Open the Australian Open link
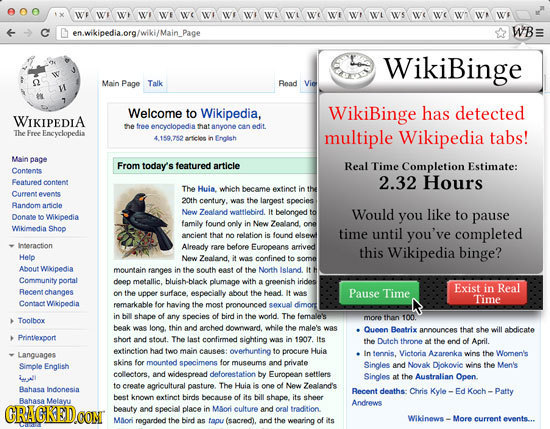This screenshot has width=550, height=429. click(445, 377)
